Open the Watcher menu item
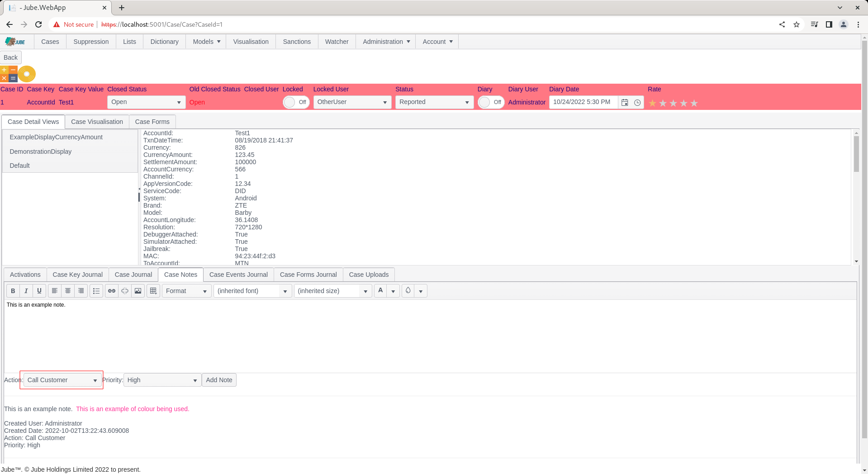The image size is (868, 474). (337, 42)
